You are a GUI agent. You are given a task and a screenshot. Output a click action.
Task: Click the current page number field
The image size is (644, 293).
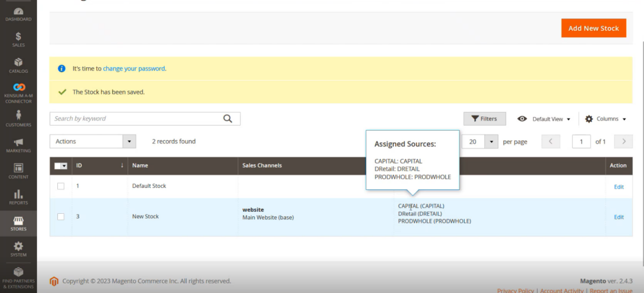[581, 141]
